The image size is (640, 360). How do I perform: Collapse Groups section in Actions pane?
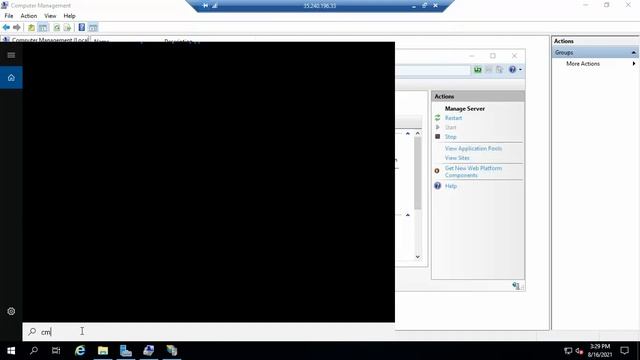click(633, 53)
